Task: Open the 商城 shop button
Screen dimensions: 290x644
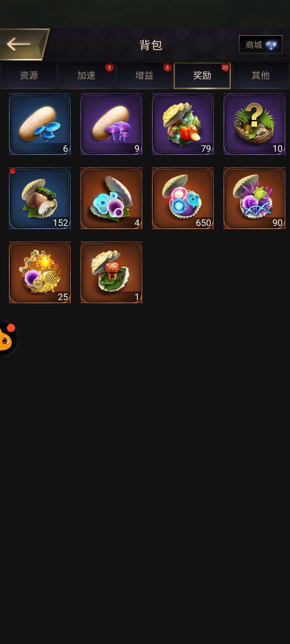Action: pos(260,45)
